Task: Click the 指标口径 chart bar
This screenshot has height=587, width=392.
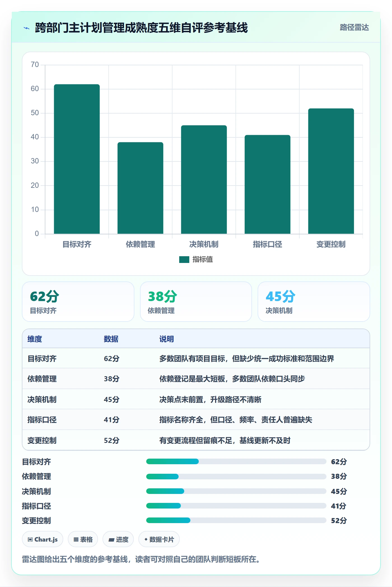Action: point(267,184)
